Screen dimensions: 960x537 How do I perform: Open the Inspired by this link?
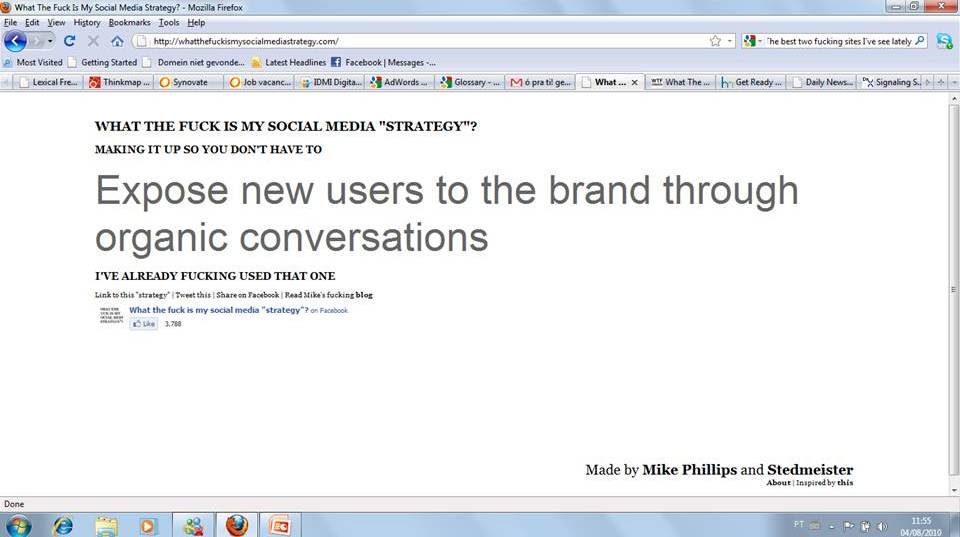(x=845, y=483)
